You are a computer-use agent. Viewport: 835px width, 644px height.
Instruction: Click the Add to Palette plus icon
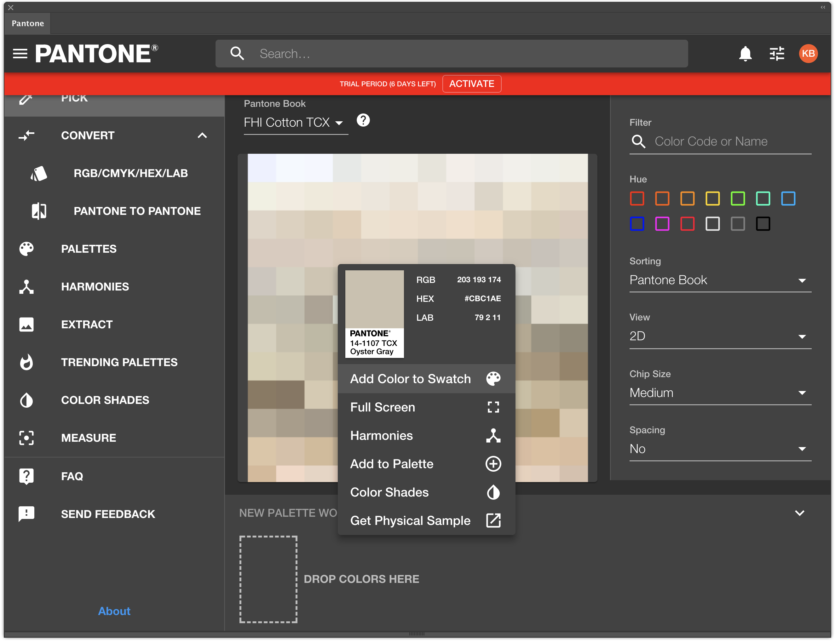coord(493,464)
